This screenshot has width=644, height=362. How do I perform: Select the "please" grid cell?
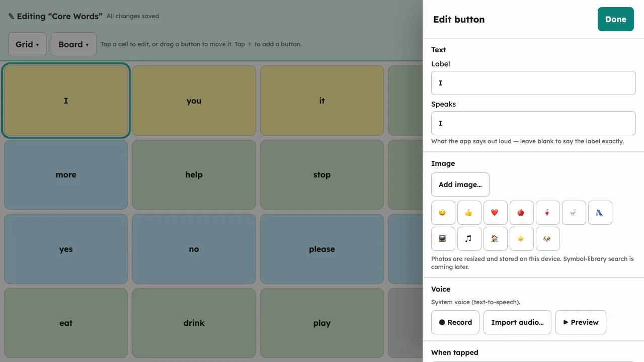click(322, 249)
